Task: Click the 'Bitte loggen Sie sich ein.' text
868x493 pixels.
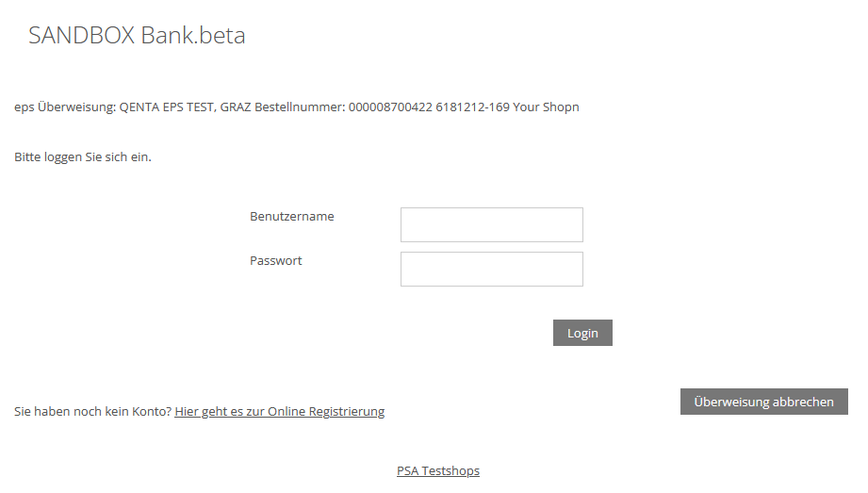Action: (83, 157)
